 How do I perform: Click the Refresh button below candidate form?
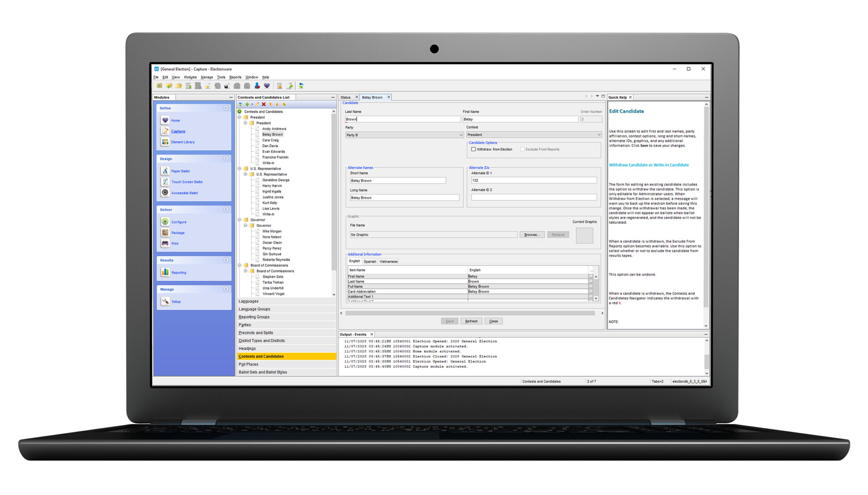click(x=471, y=321)
